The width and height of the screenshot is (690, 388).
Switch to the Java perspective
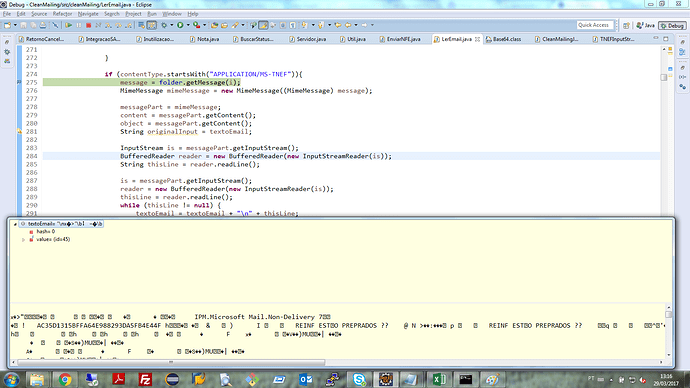(x=646, y=26)
